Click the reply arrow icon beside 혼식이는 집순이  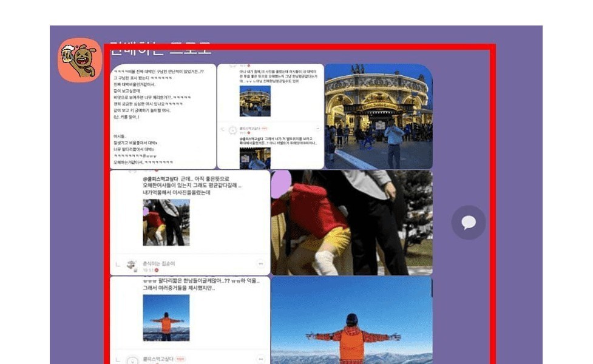point(119,265)
